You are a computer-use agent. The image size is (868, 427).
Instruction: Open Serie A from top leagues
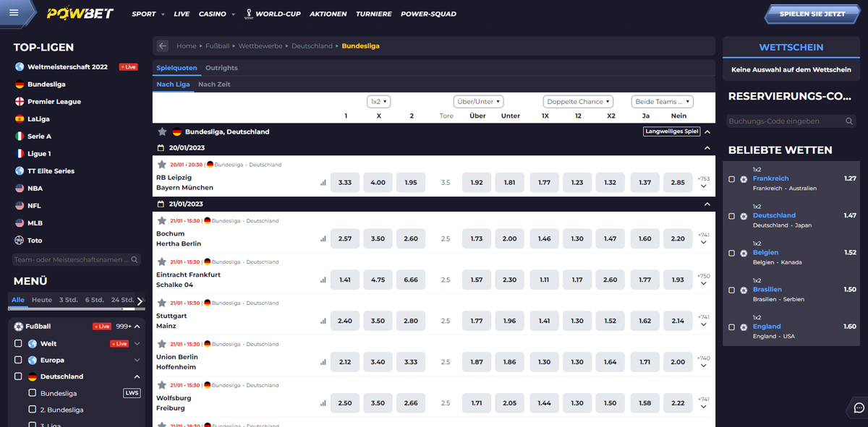[x=39, y=137]
